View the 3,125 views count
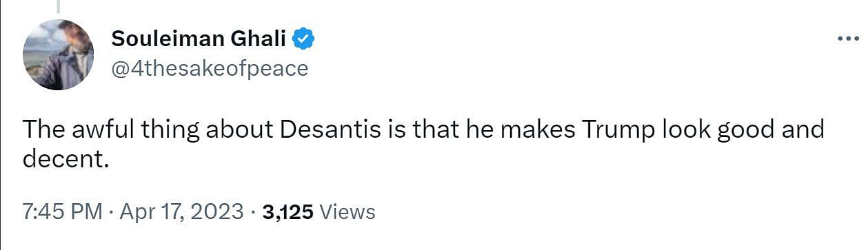The image size is (868, 250). coord(288,212)
